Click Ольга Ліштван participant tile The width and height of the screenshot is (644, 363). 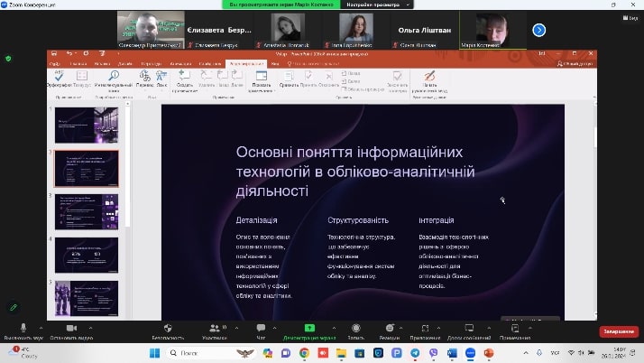pyautogui.click(x=424, y=30)
